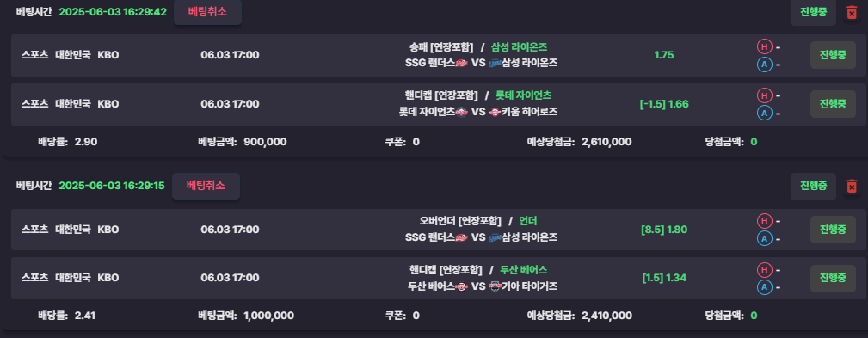Viewport: 868px width, 338px height.
Task: Click the H icon on the 오버언더 row
Action: click(x=764, y=221)
